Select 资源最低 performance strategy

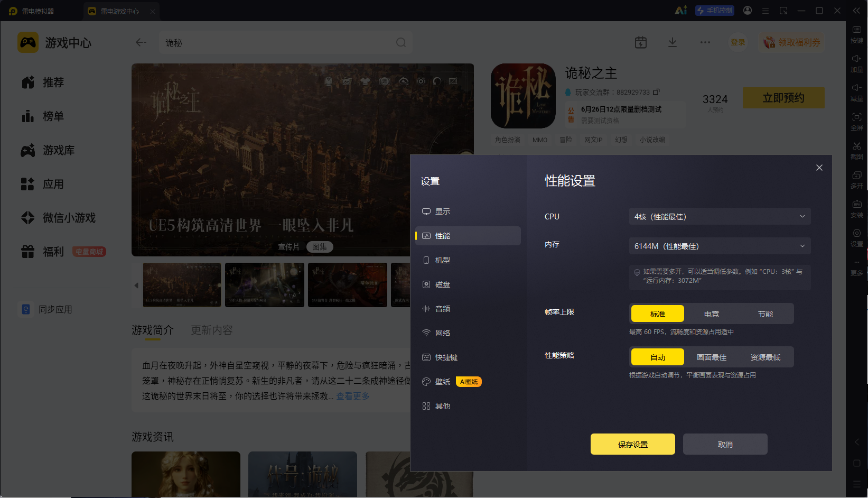pyautogui.click(x=766, y=357)
